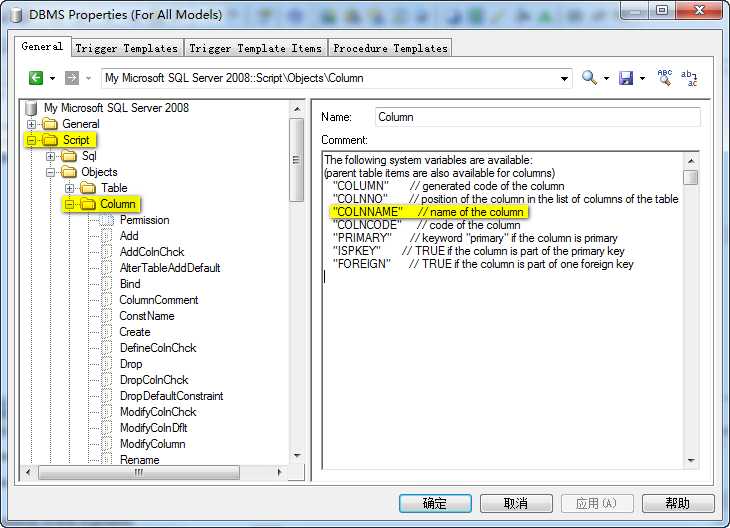Click tree vertical scrollbar down arrow

297,455
